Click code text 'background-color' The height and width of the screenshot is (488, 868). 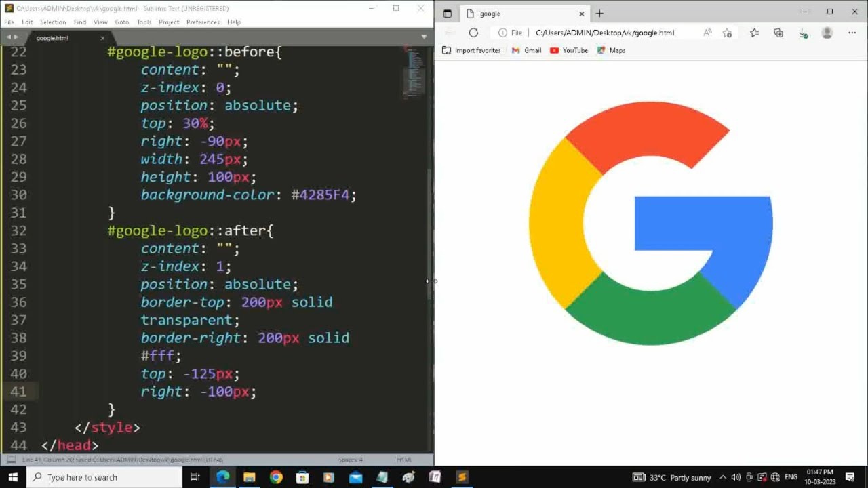pos(207,195)
